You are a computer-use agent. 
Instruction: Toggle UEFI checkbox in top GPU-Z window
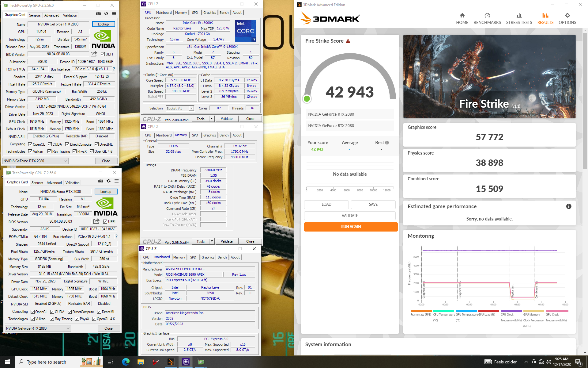tap(103, 54)
